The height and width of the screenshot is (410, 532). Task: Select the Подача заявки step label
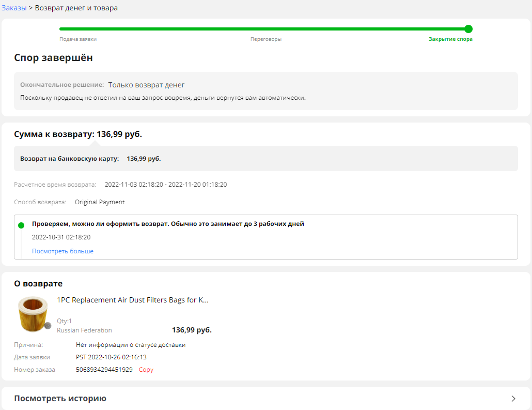click(x=78, y=39)
